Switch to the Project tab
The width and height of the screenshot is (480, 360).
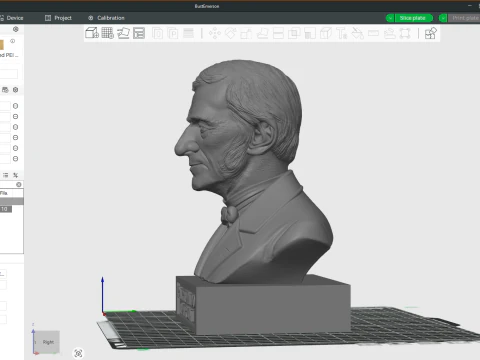[58, 18]
